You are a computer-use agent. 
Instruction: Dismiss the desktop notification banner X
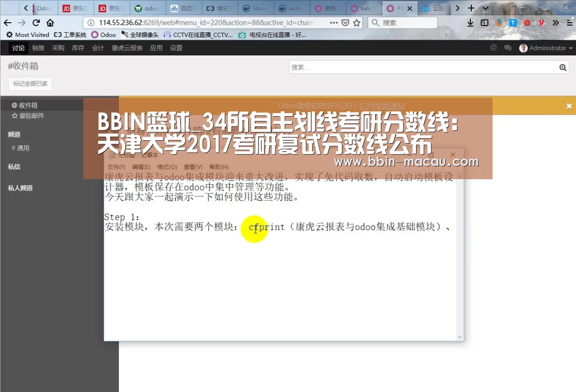(569, 106)
